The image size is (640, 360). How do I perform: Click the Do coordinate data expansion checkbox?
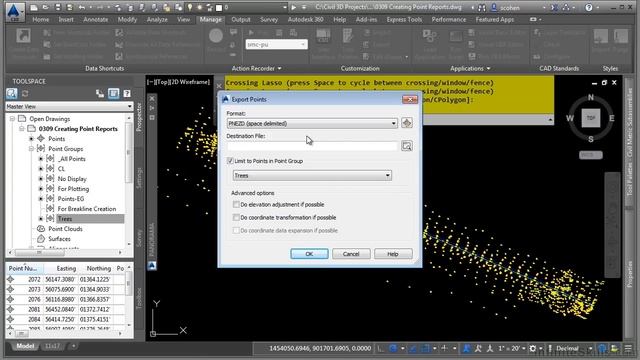coord(236,230)
